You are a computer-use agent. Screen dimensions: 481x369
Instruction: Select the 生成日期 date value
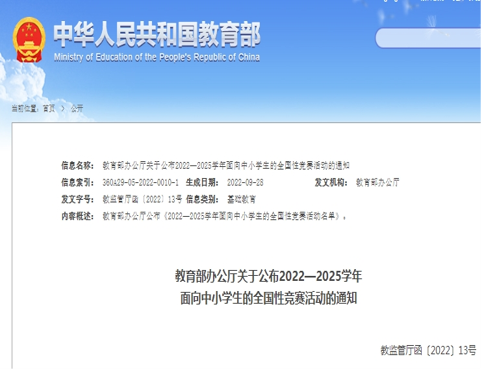(245, 182)
